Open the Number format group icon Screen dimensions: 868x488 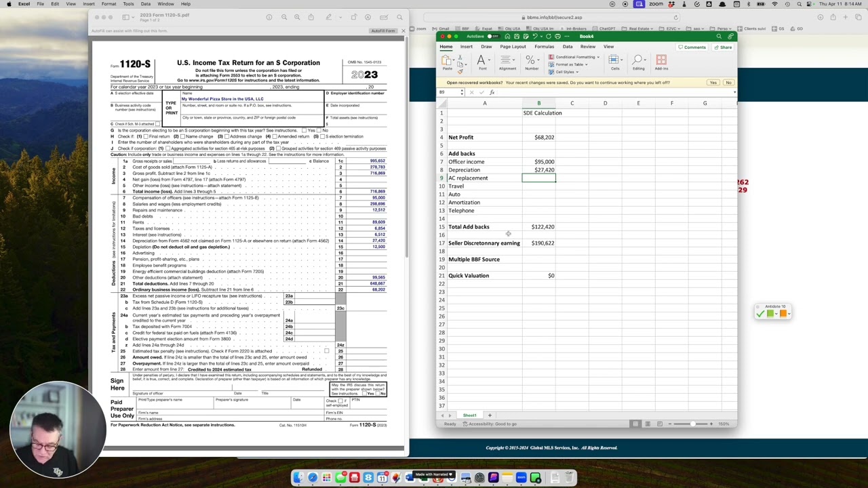[532, 62]
